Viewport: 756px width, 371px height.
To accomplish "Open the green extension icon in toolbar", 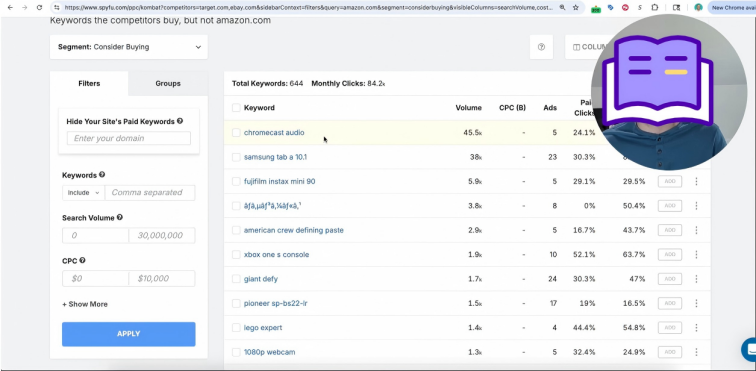I will (x=596, y=8).
